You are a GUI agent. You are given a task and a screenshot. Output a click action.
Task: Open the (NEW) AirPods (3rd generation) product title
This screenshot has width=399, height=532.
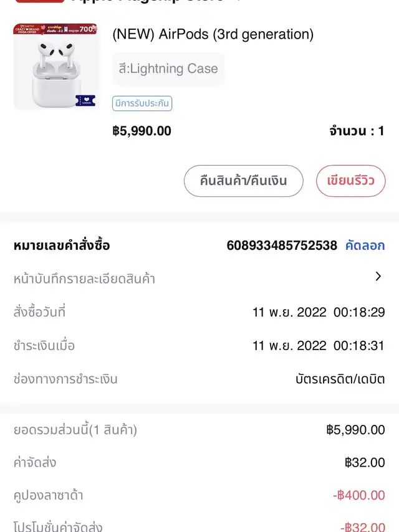click(213, 34)
